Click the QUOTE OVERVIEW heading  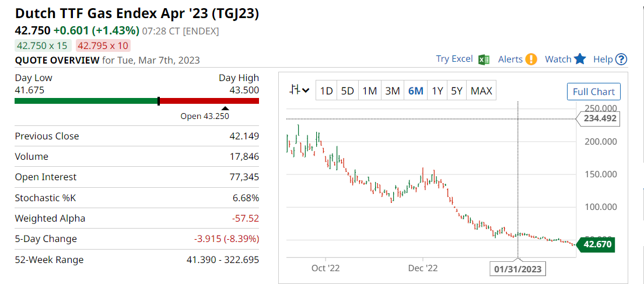click(x=57, y=60)
